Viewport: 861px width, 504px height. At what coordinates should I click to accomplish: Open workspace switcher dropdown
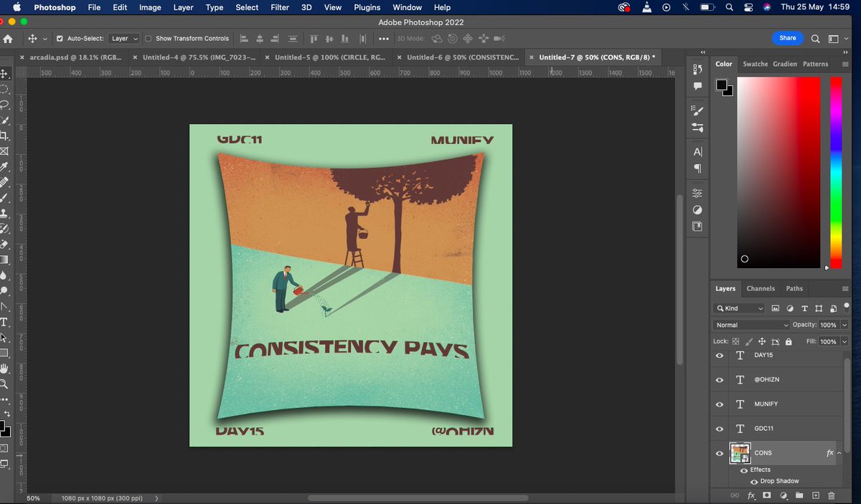(x=837, y=39)
